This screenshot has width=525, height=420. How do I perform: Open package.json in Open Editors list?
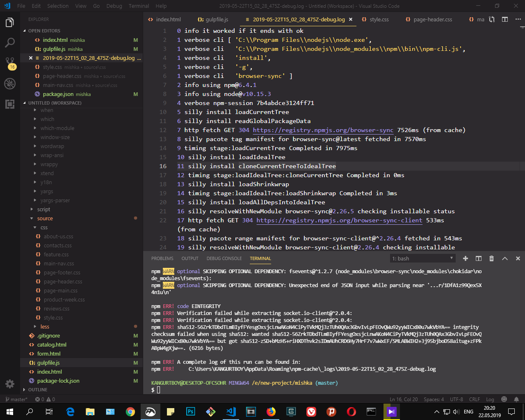[58, 94]
